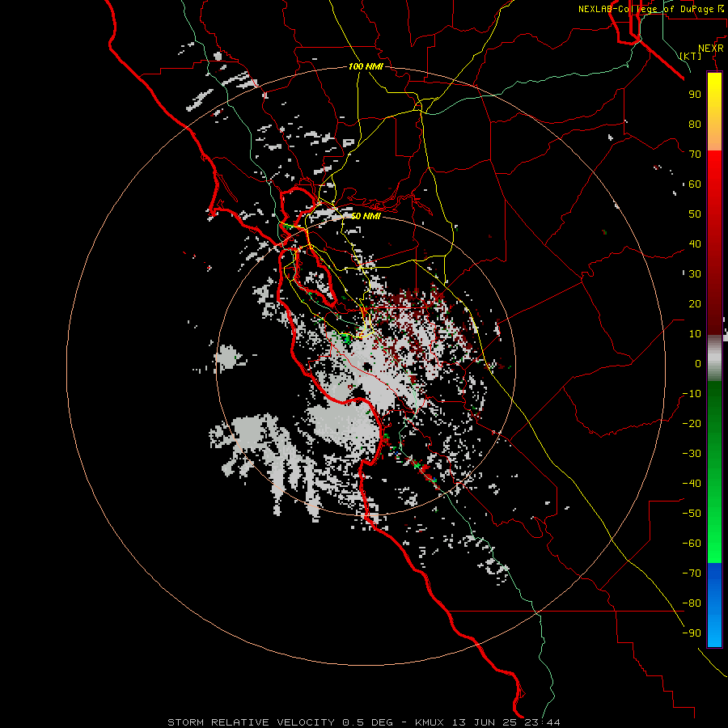This screenshot has height=728, width=728.
Task: Click the -60 knot scale label
Action: pos(692,544)
